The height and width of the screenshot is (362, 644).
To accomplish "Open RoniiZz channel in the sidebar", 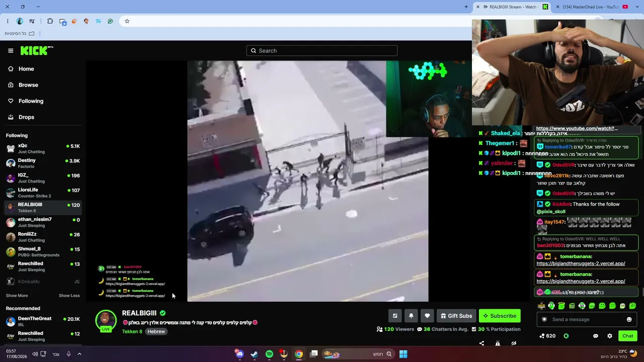I will [x=43, y=237].
